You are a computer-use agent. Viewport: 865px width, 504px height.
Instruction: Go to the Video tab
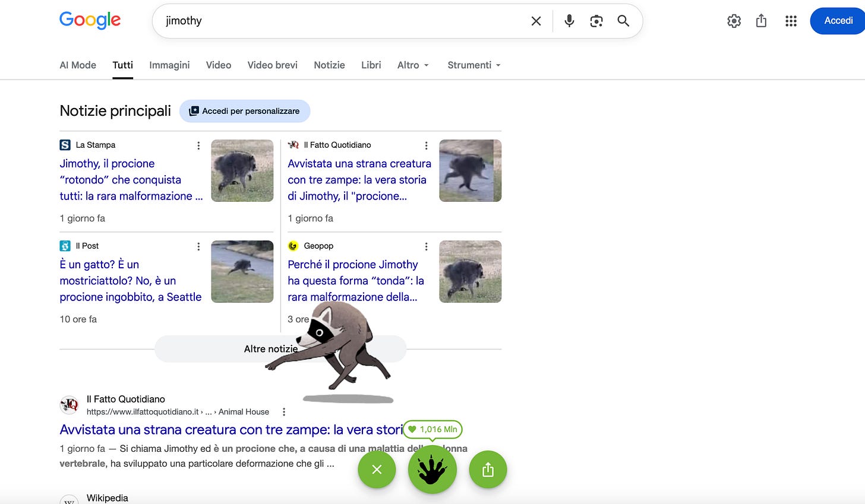[x=219, y=65]
